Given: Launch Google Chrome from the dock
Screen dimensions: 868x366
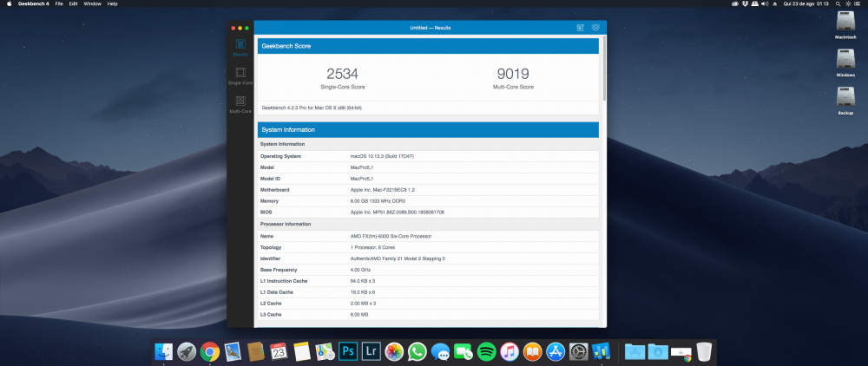Looking at the screenshot, I should click(x=210, y=351).
